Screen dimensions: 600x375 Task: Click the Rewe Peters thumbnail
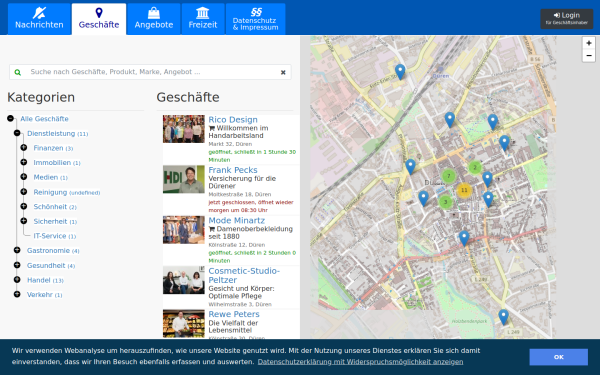(184, 324)
